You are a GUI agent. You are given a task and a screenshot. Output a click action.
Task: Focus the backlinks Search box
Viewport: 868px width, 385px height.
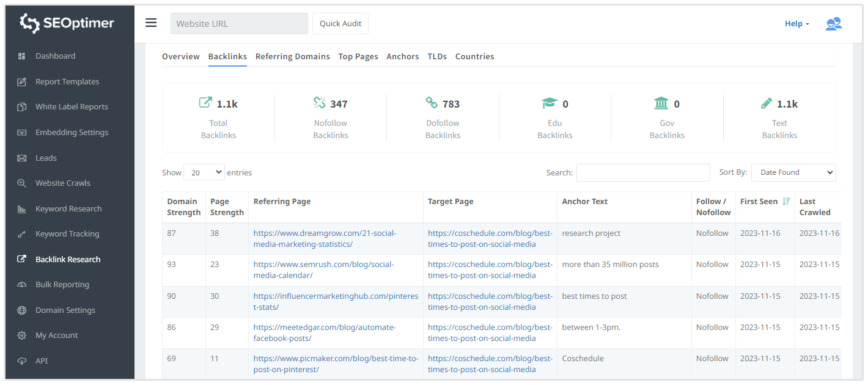click(642, 173)
